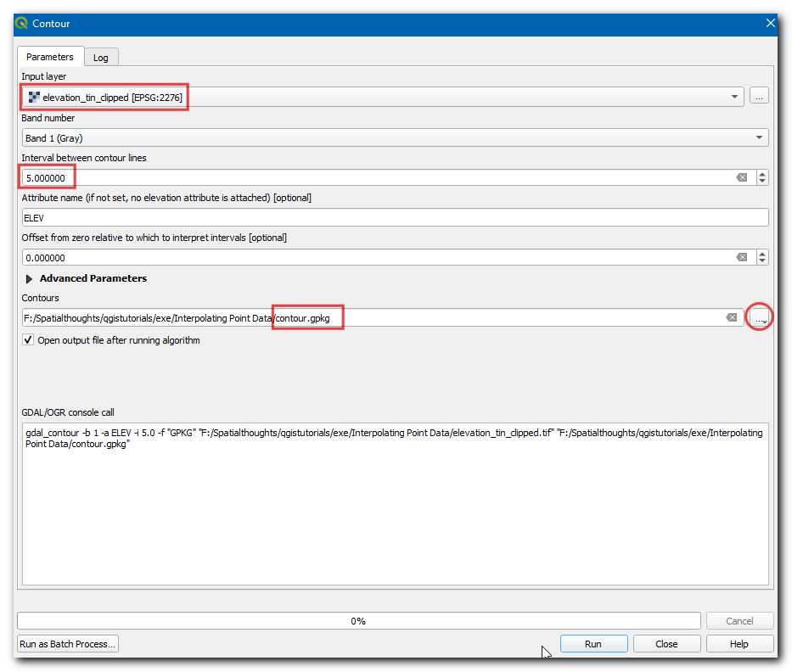Open the Contours output browse button

pos(760,317)
